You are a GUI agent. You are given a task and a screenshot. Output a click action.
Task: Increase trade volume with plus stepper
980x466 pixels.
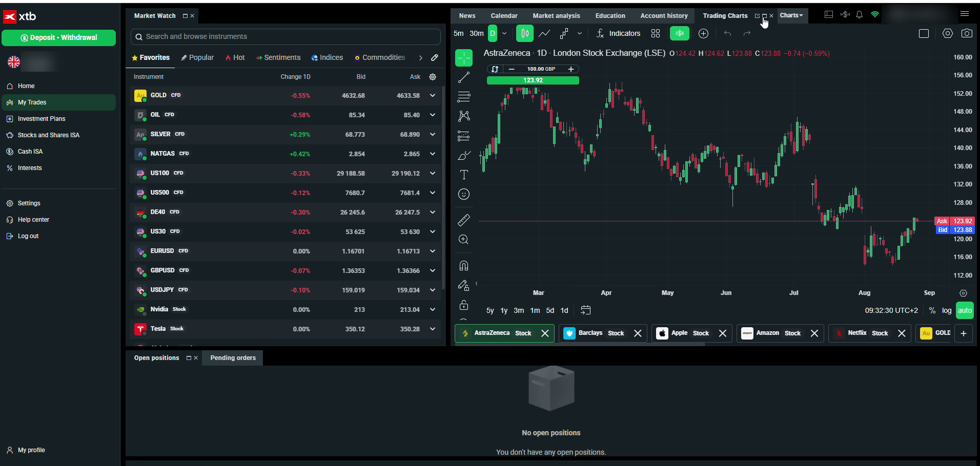point(571,69)
